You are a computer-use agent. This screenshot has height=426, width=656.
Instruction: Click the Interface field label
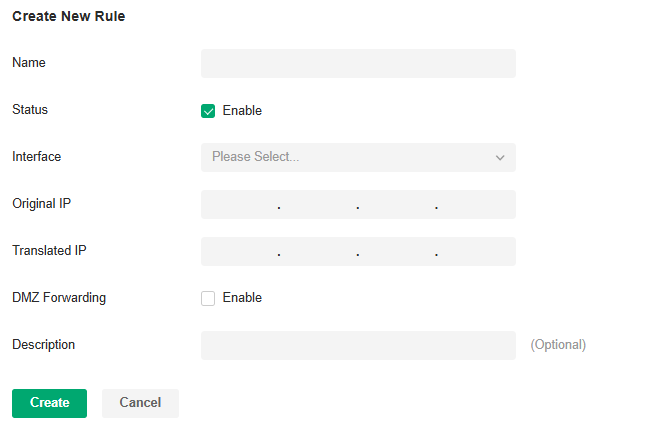coord(36,157)
